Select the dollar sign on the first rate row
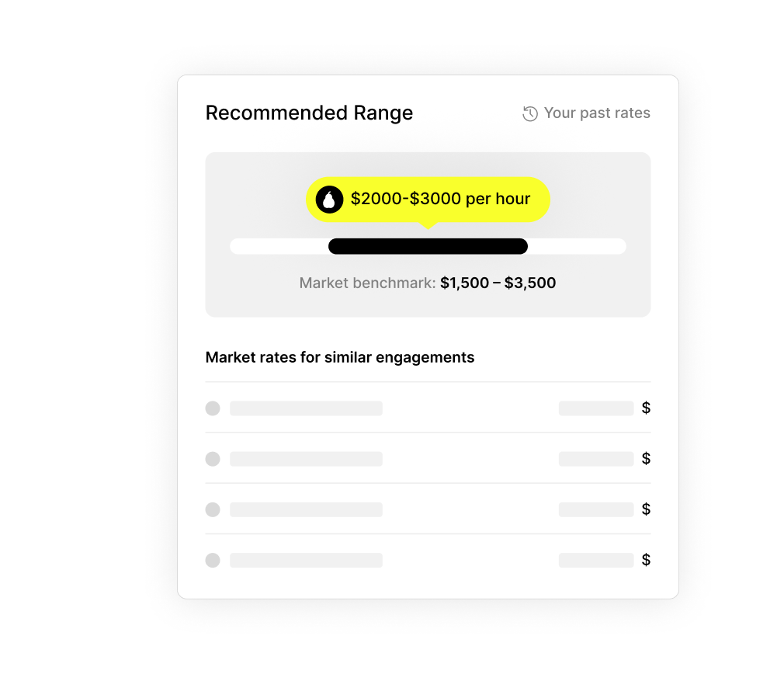This screenshot has height=674, width=784. tap(646, 408)
